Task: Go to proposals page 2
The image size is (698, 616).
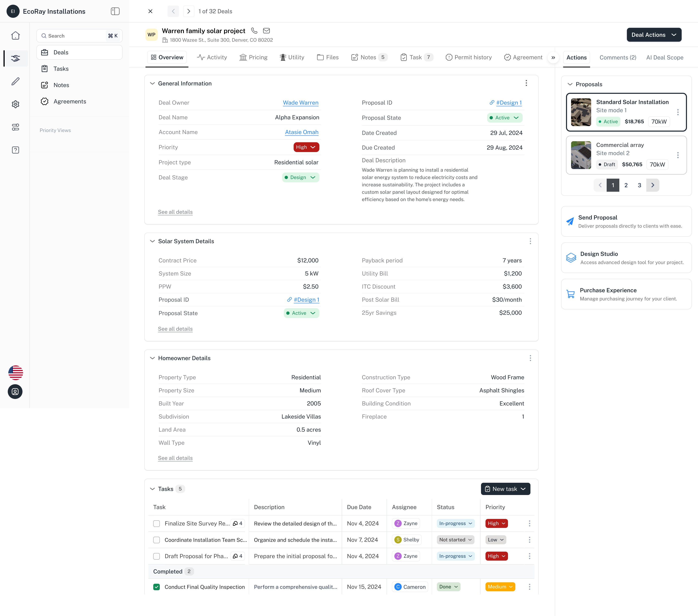Action: 626,185
